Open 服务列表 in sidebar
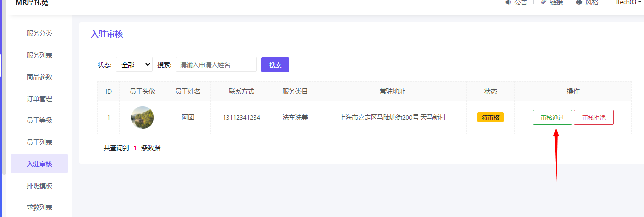The image size is (644, 217). (39, 55)
